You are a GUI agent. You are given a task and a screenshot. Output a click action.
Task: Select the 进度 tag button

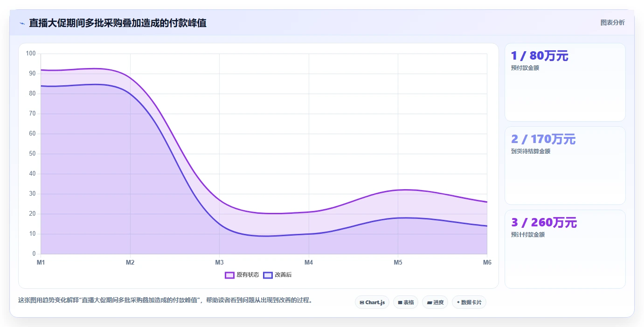click(x=435, y=302)
